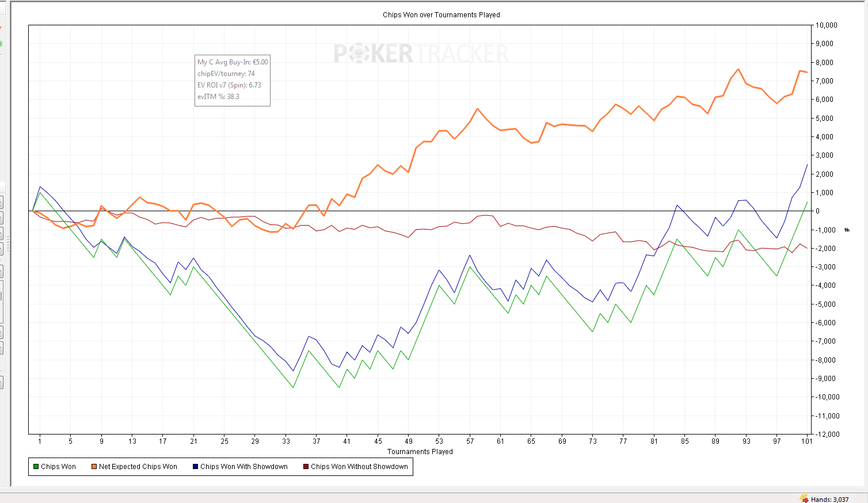Click the 'Chips Won over Tournaments Played' chart title
Viewport: 868px width, 503px height.
(441, 15)
